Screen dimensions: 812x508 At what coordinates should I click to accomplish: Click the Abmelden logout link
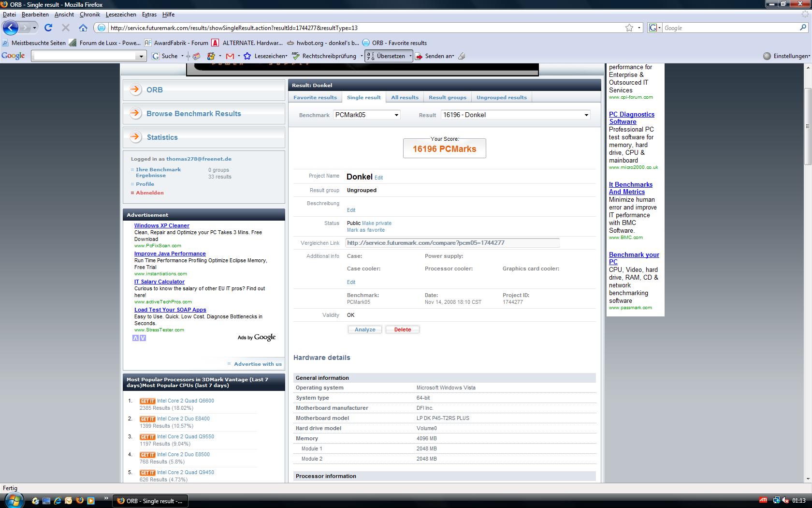(150, 193)
